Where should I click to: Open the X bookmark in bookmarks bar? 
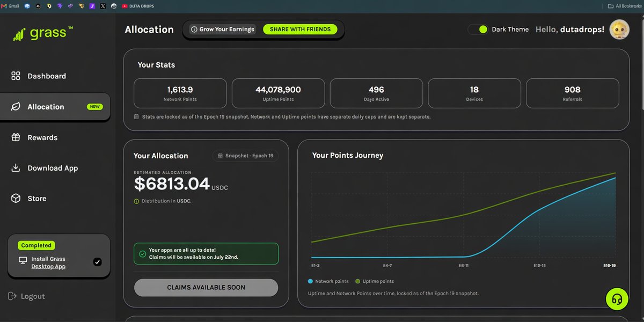103,6
